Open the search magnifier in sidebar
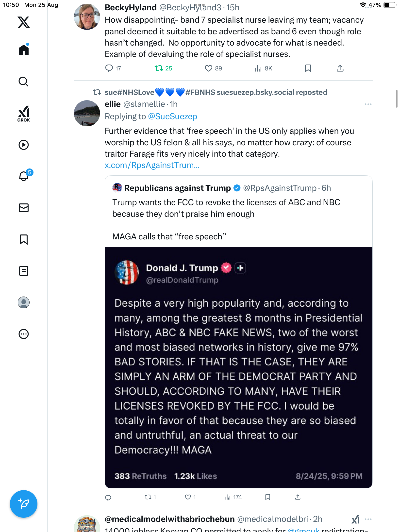This screenshot has height=532, width=399. tap(24, 82)
